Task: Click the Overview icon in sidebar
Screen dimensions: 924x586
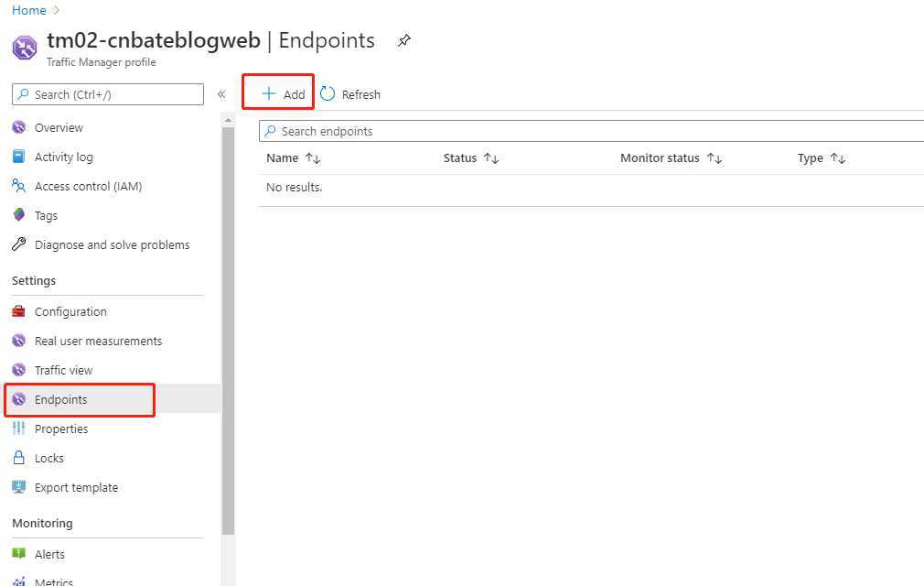Action: click(x=19, y=127)
